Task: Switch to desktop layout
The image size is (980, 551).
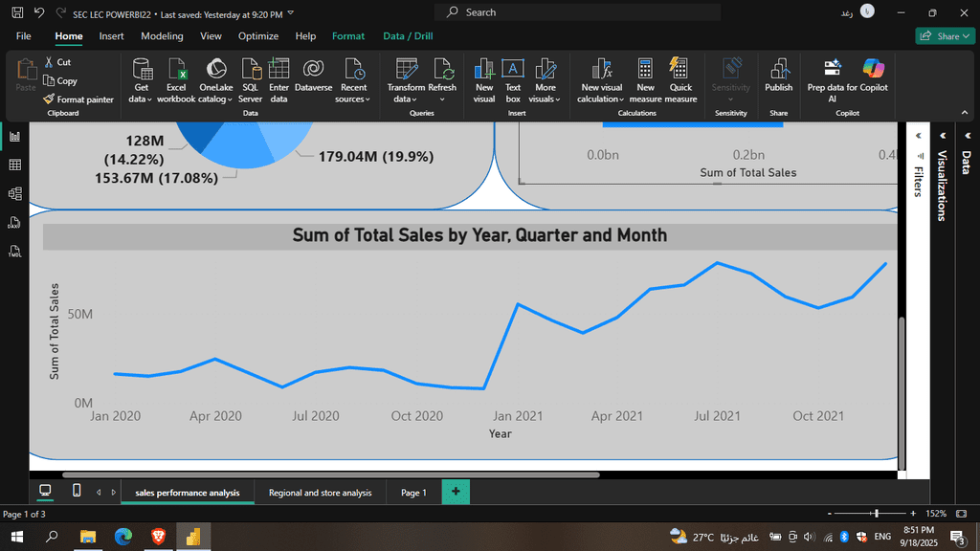Action: click(45, 491)
